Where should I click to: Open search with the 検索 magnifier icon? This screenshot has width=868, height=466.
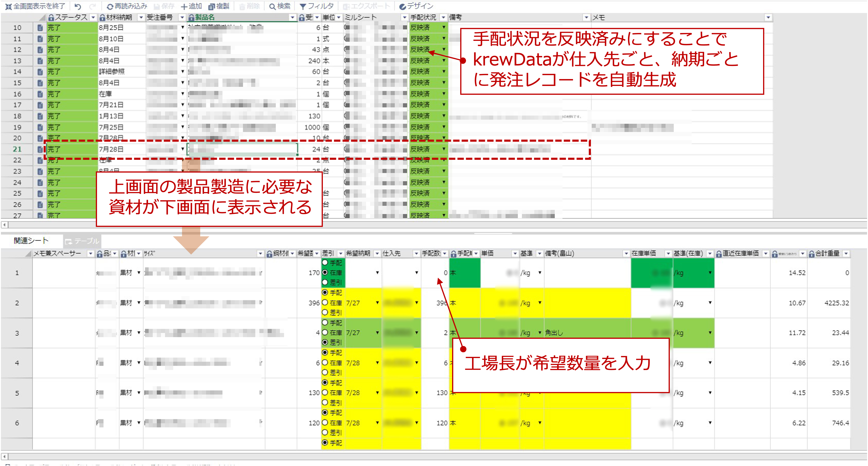click(x=272, y=7)
